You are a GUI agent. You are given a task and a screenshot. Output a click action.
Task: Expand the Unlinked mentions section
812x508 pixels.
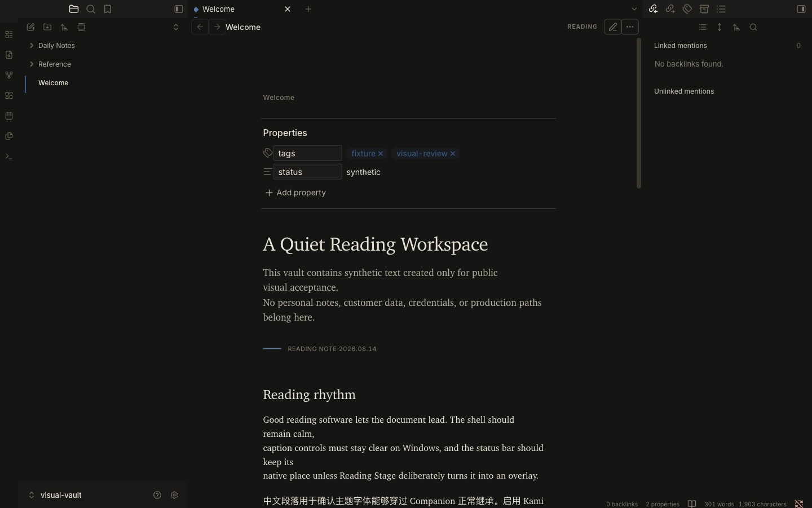[727, 91]
